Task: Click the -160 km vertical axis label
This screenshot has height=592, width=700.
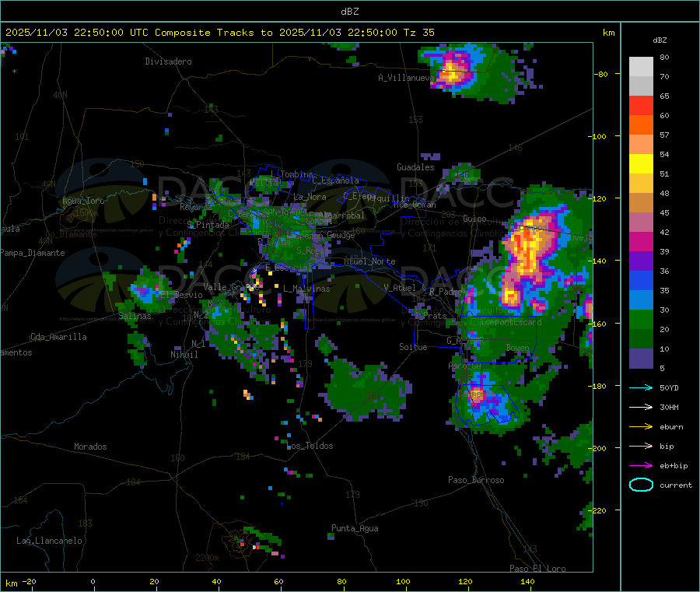Action: coord(599,324)
